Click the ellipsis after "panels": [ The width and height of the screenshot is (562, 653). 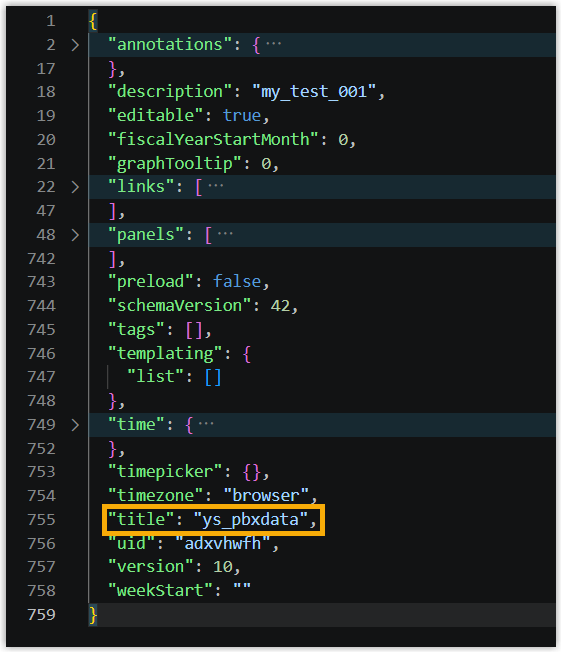point(225,233)
